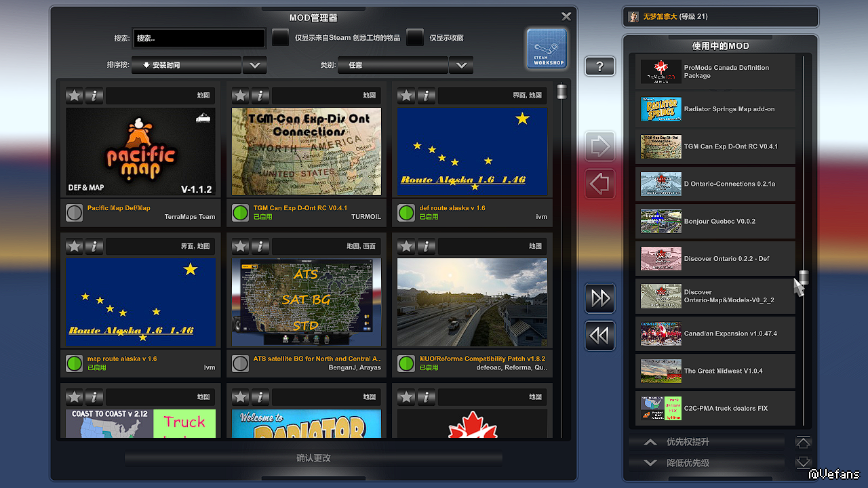This screenshot has height=488, width=868.
Task: Star the Radiator Springs mod card
Action: click(241, 396)
